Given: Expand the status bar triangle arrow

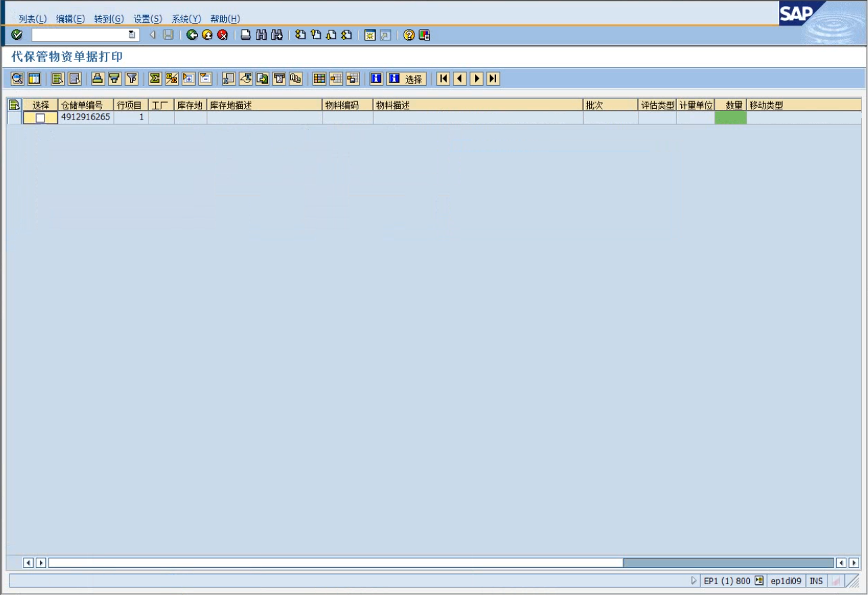Looking at the screenshot, I should (x=693, y=581).
